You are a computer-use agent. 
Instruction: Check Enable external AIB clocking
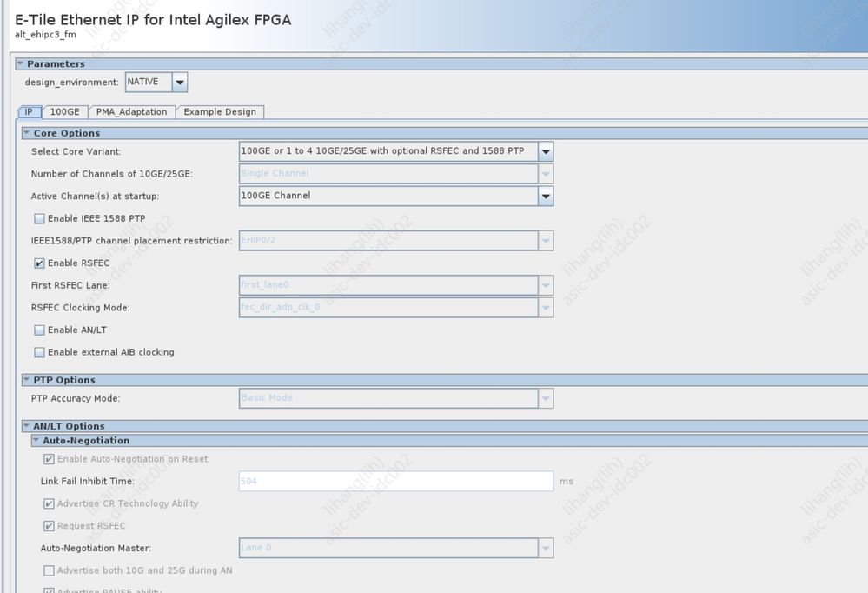(39, 352)
